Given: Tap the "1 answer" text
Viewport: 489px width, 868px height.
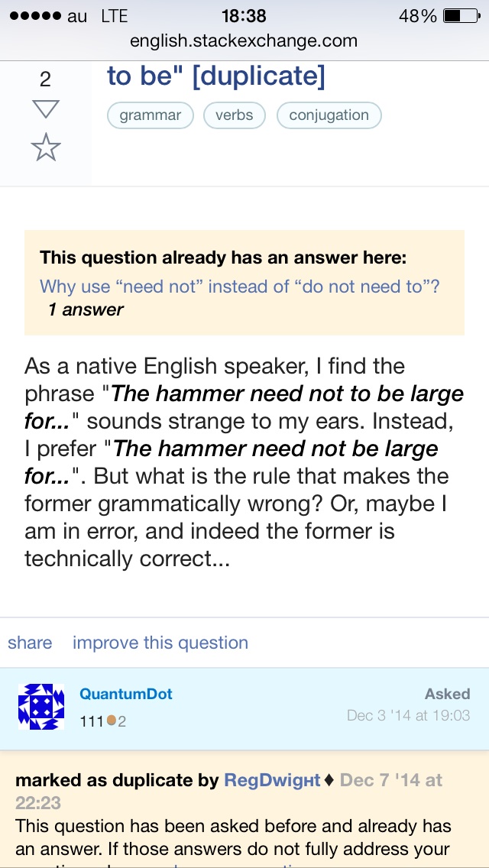Looking at the screenshot, I should 86,309.
